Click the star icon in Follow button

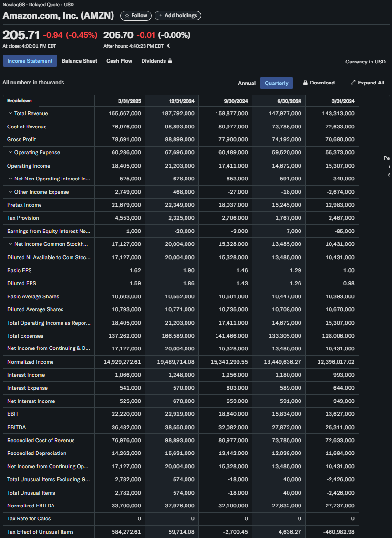click(x=127, y=16)
